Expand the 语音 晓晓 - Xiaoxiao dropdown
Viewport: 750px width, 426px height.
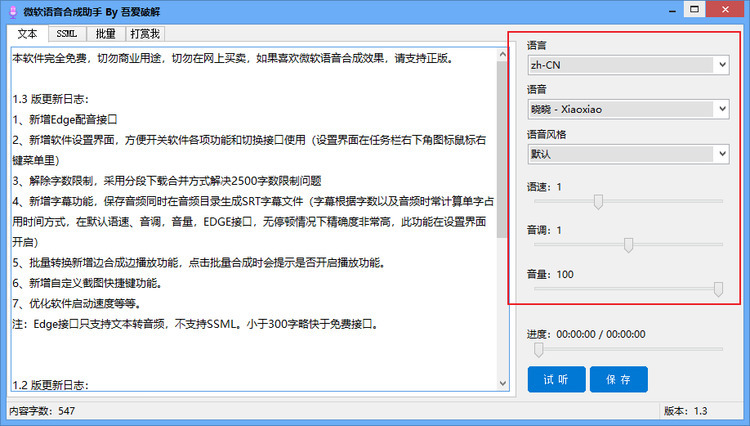click(x=629, y=109)
